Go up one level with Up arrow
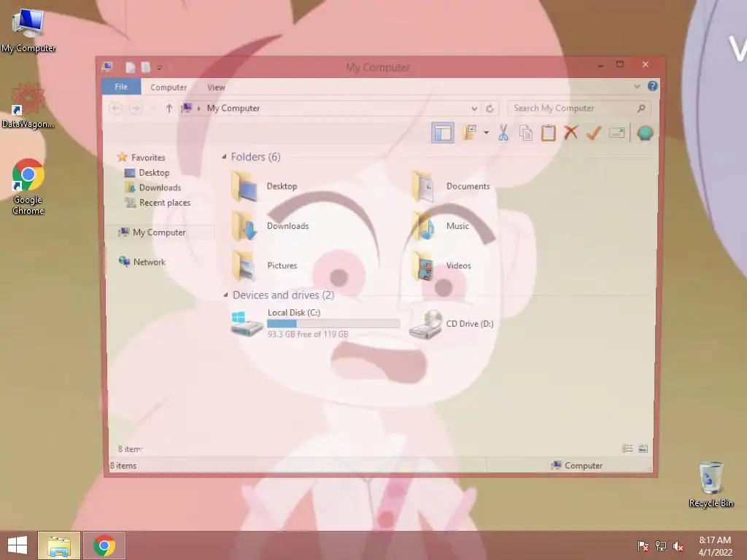The height and width of the screenshot is (560, 747). coord(169,108)
